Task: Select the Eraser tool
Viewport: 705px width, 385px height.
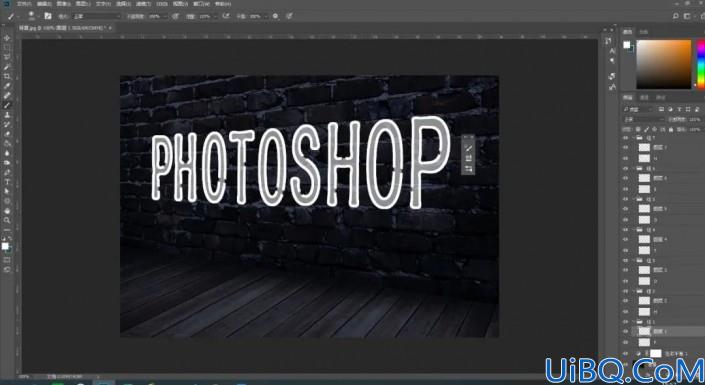Action: coord(7,134)
